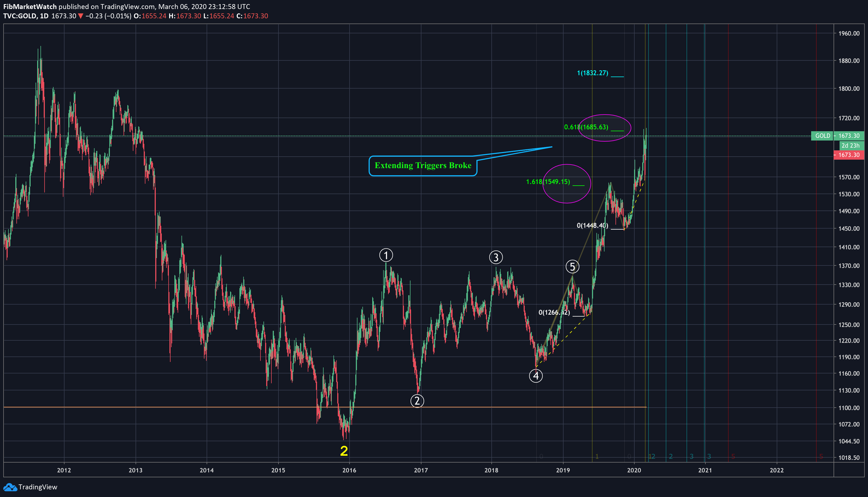The image size is (868, 497).
Task: Click the 1450.00 price axis value
Action: [849, 229]
